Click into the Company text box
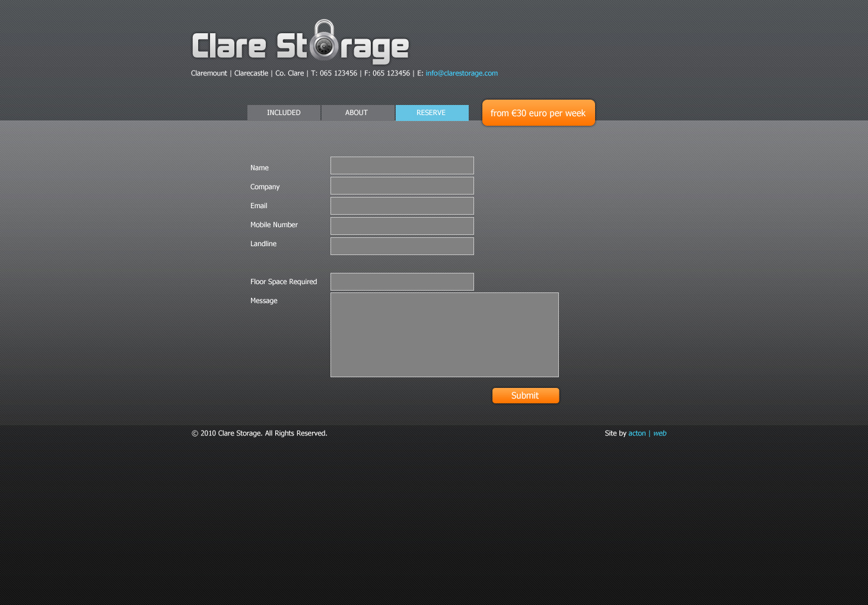The image size is (868, 605). [x=402, y=186]
